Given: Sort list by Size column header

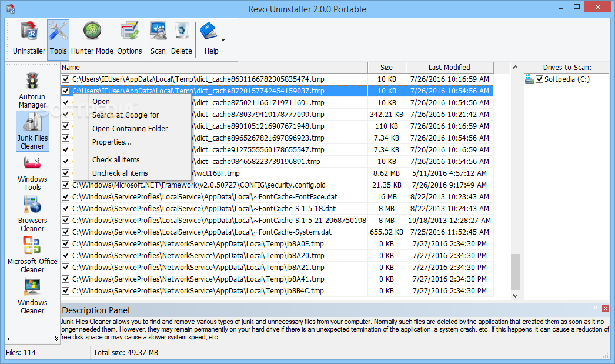Looking at the screenshot, I should coord(387,68).
